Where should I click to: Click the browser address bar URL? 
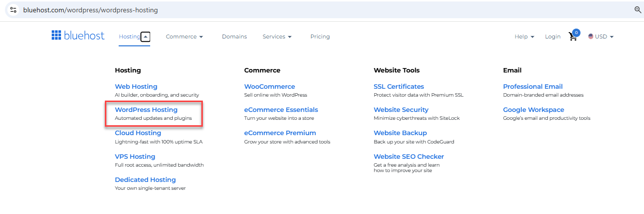(91, 10)
